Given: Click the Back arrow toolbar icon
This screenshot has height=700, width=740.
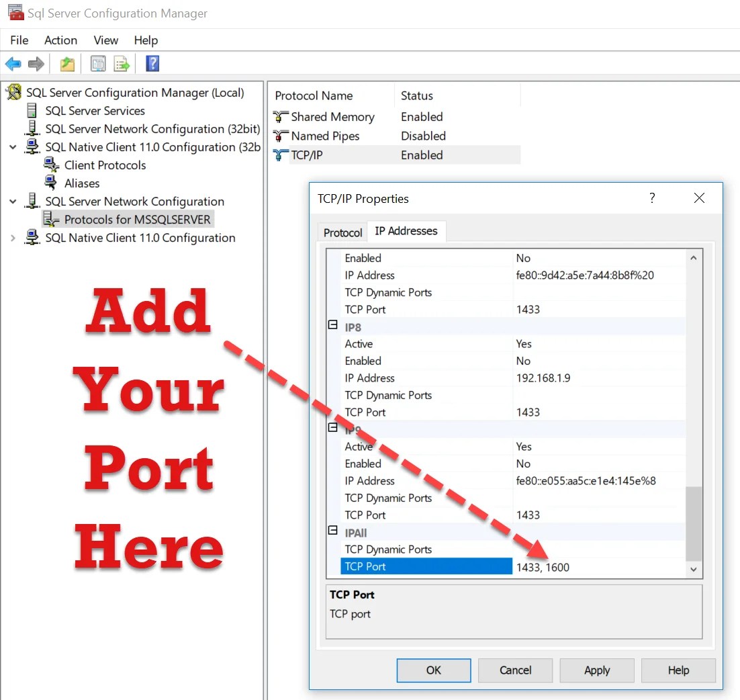Looking at the screenshot, I should [13, 63].
